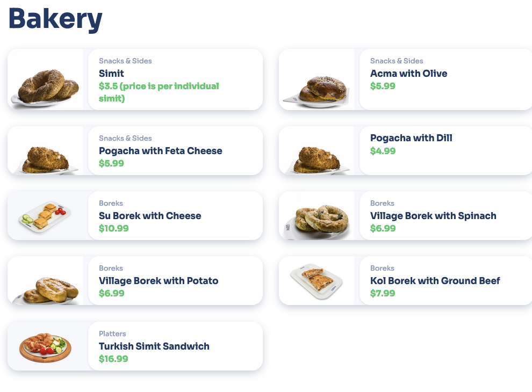Click the Turkish Simit Sandwich title
The width and height of the screenshot is (532, 392).
pos(154,346)
